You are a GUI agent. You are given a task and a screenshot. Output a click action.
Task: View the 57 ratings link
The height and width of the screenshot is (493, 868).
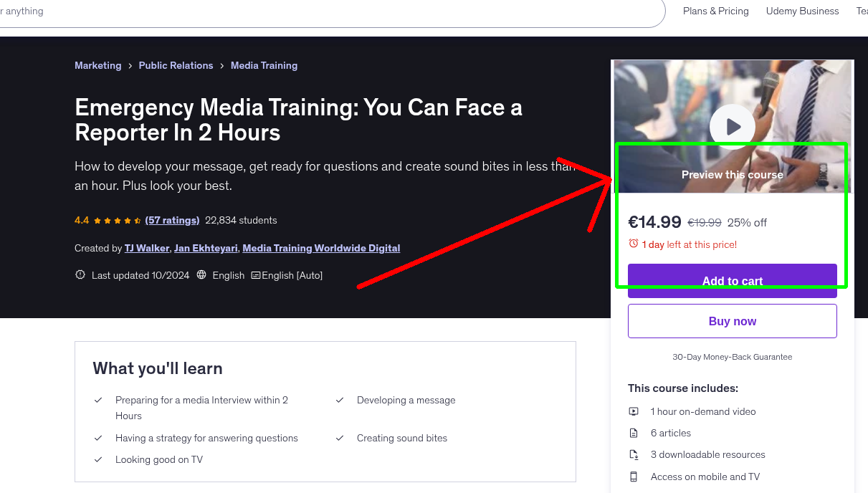point(172,220)
